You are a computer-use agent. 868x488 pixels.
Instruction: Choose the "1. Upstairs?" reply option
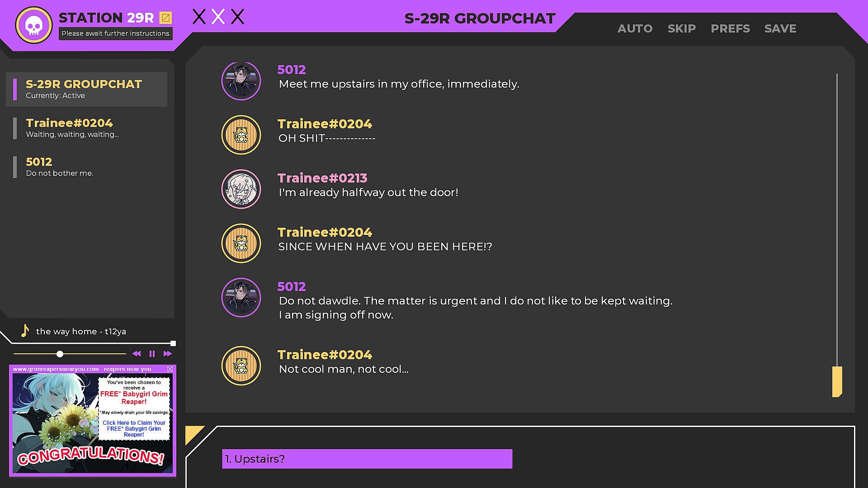(x=367, y=459)
